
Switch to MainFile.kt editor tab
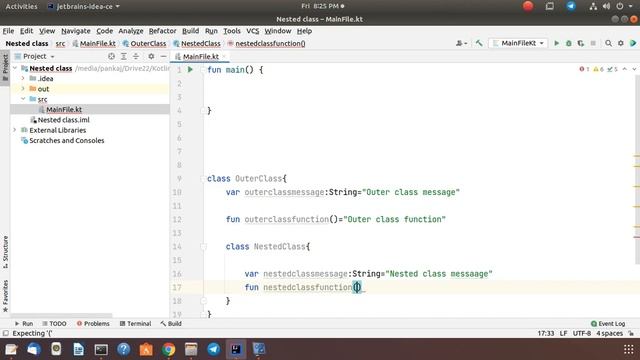tap(200, 56)
